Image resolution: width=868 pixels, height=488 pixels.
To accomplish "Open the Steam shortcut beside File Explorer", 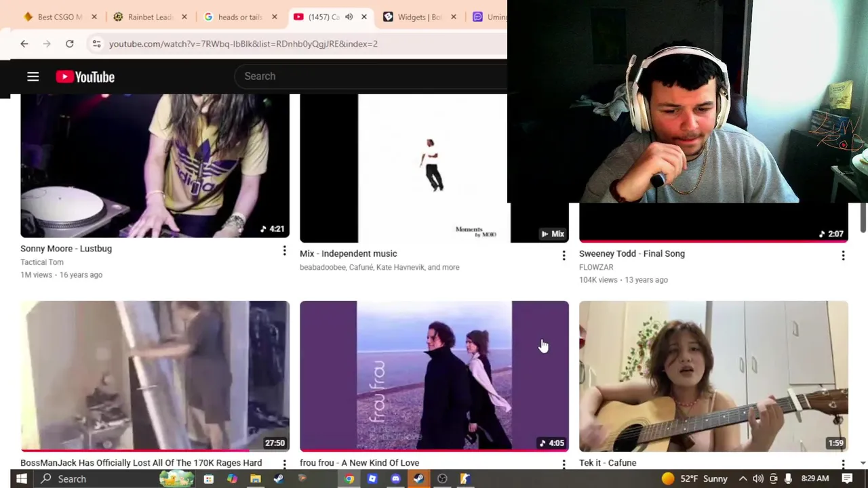I will tap(279, 479).
